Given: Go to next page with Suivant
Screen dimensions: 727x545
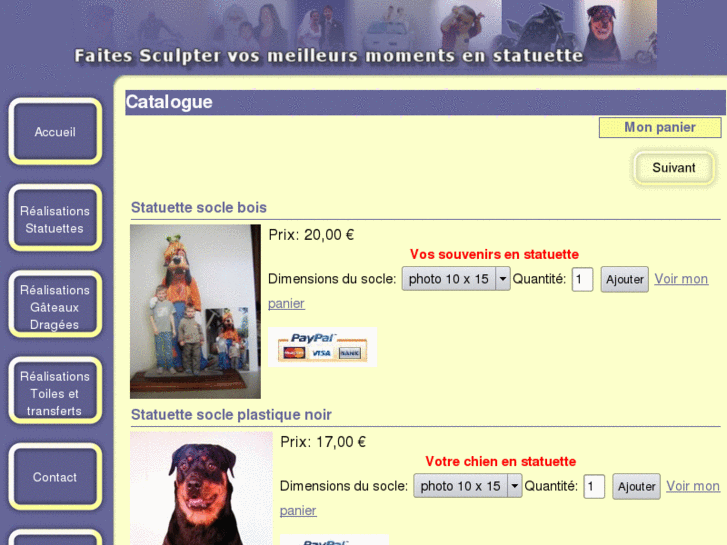Looking at the screenshot, I should 674,167.
